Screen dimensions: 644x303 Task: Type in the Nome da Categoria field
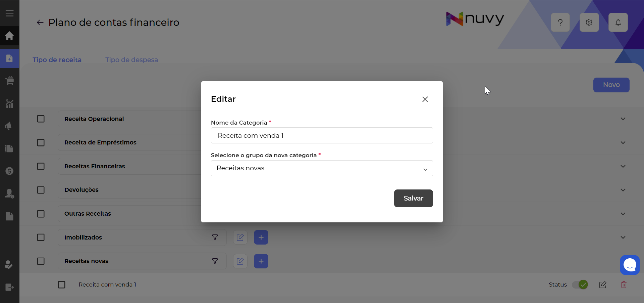322,135
